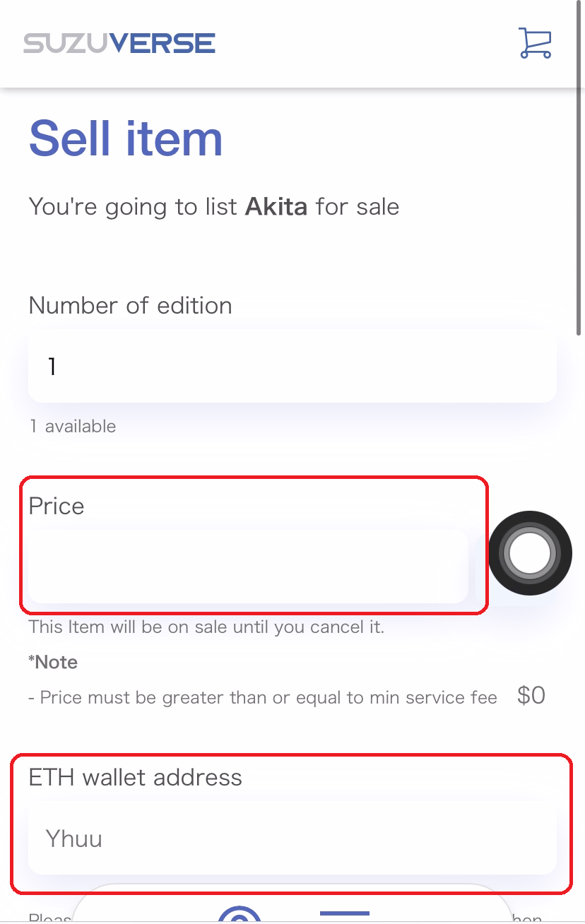Tap the blue bar icon in the bottom sheet
This screenshot has width=585, height=924.
pos(345,915)
